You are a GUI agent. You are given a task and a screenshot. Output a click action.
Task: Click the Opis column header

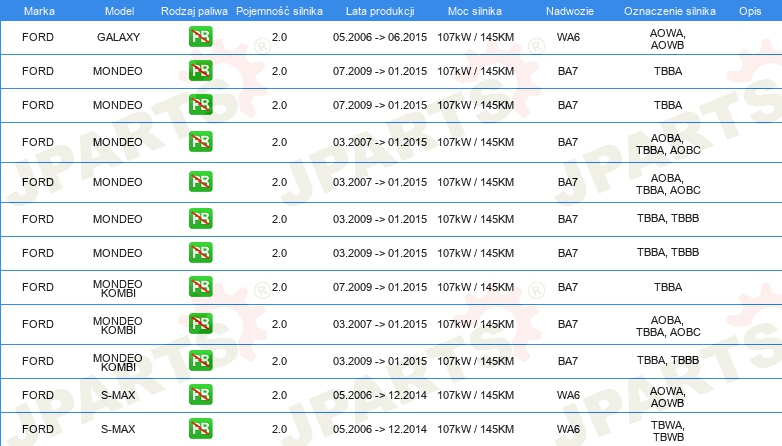[x=750, y=11]
